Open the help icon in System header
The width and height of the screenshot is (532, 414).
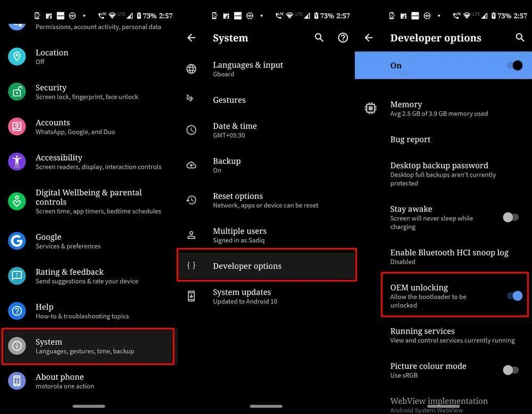click(x=343, y=38)
